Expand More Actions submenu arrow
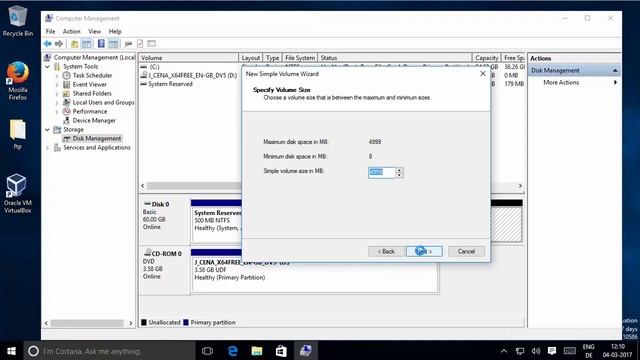 (615, 82)
